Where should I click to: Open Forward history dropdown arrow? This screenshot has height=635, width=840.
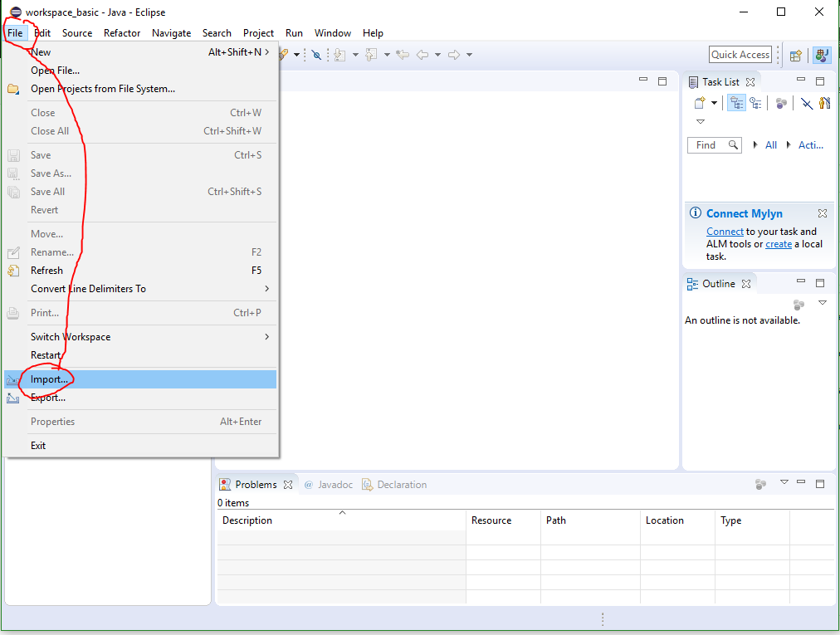[469, 55]
